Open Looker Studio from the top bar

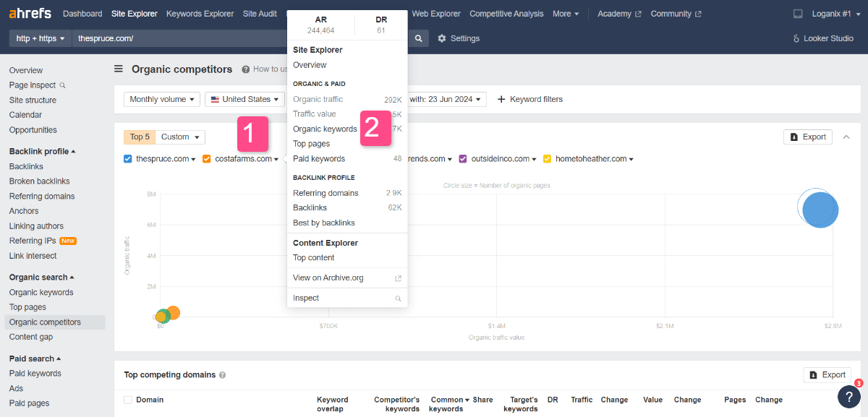pyautogui.click(x=823, y=38)
